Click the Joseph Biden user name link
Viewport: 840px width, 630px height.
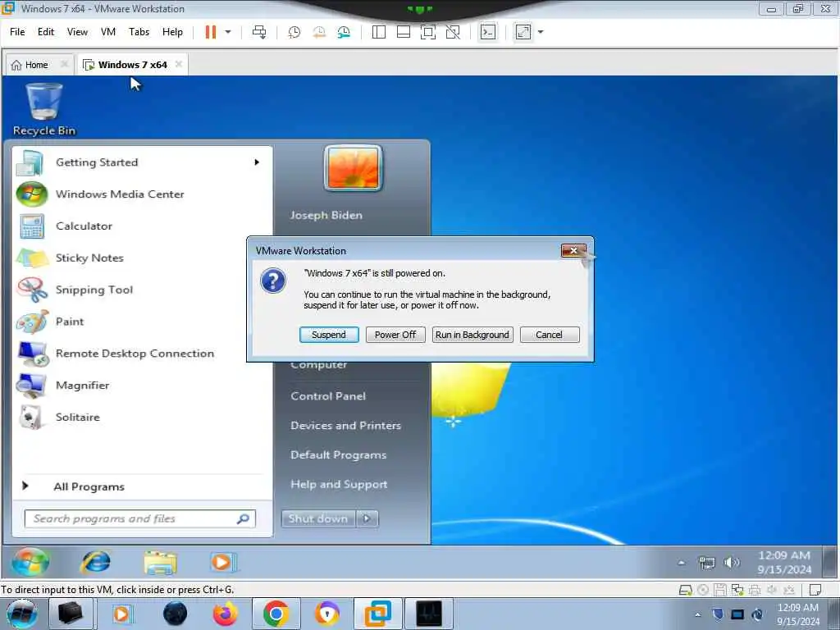(x=326, y=216)
